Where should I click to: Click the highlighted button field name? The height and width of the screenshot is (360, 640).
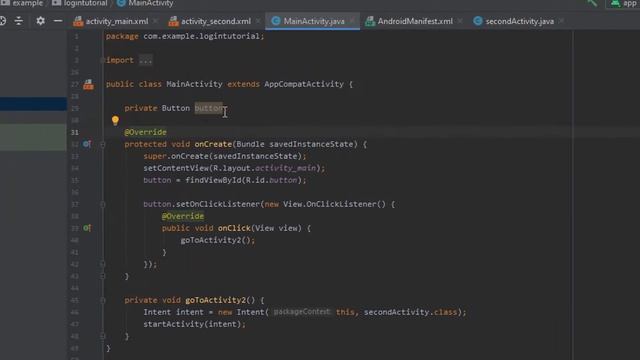click(x=209, y=108)
